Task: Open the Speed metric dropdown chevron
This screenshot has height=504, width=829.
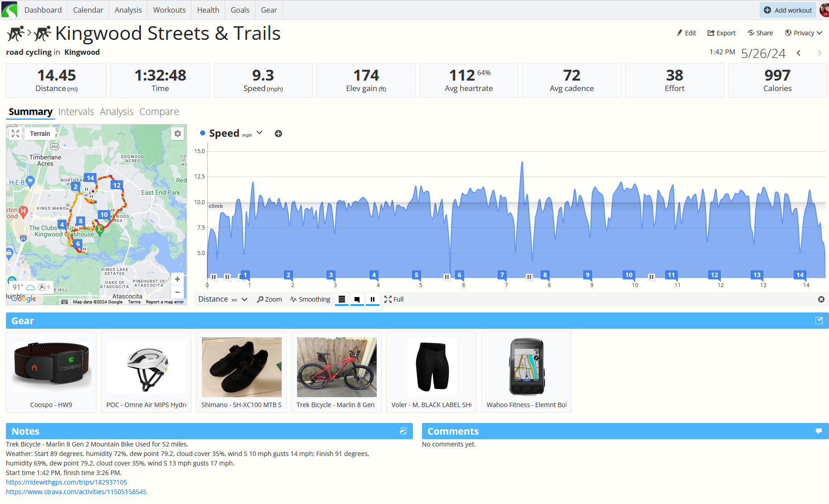Action: [259, 133]
